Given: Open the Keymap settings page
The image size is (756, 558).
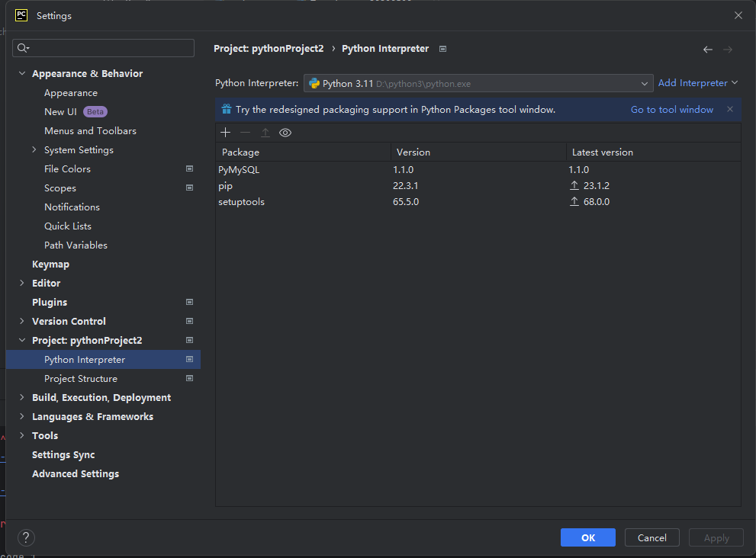Looking at the screenshot, I should pos(50,265).
